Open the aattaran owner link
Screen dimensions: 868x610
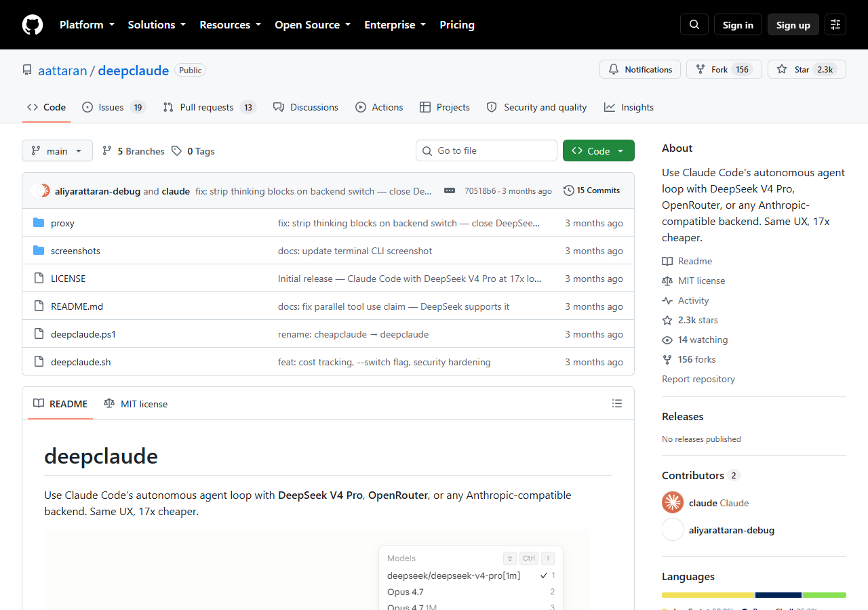[62, 70]
